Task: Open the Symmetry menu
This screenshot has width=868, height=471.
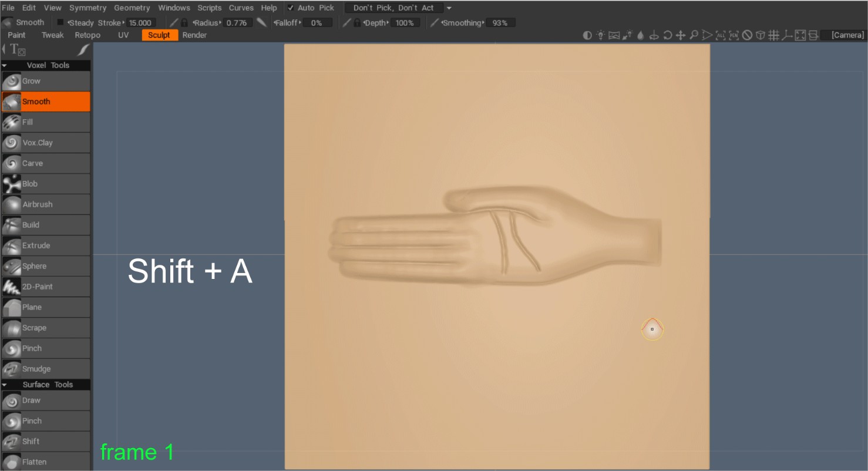Action: (x=88, y=8)
